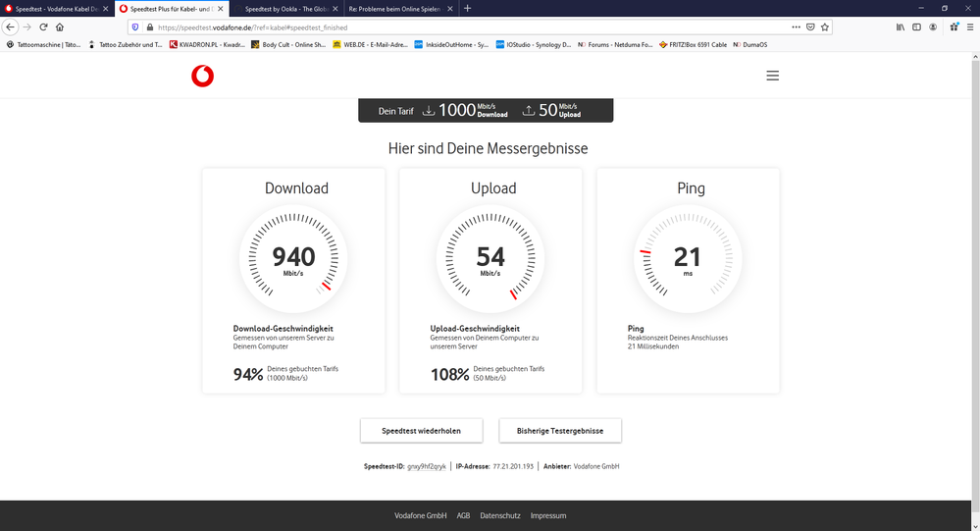This screenshot has width=980, height=531.
Task: Click the 108% upload tariff value
Action: [449, 374]
